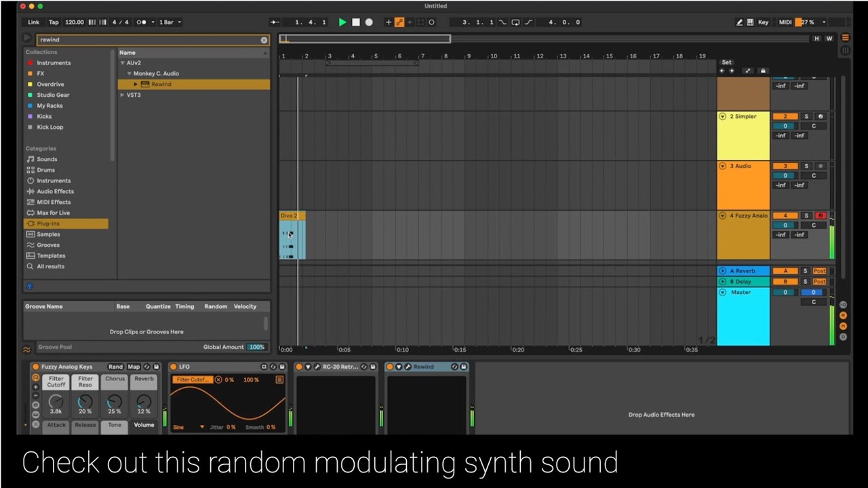
Task: Save the Fuzzy Analog Keys preset
Action: [156, 367]
